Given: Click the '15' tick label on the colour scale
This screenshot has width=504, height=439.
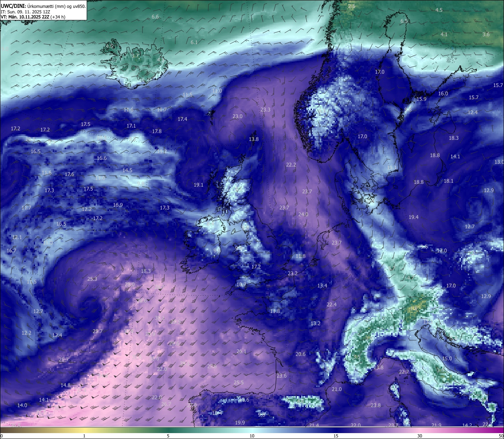Looking at the screenshot, I should [336, 436].
